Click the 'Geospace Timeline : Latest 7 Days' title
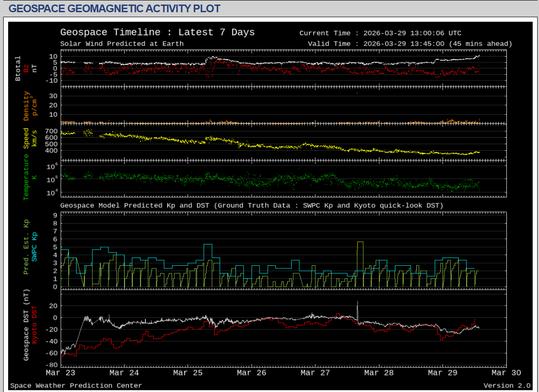539x392 pixels. click(x=157, y=33)
